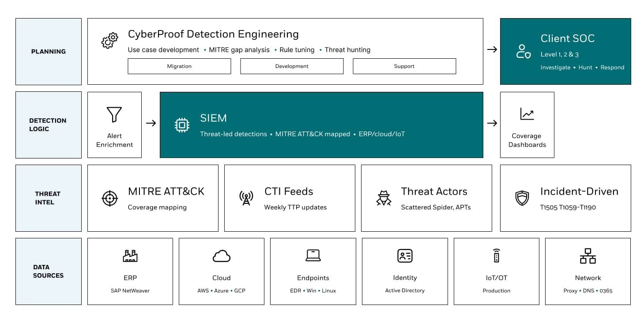Click the 'Use case development' text
This screenshot has width=644, height=320.
(x=163, y=50)
